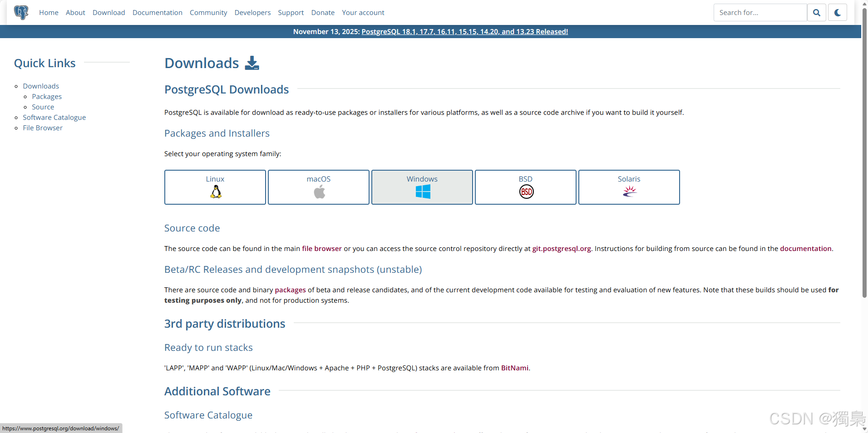Follow the 'packages' link for beta releases
Image resolution: width=868 pixels, height=433 pixels.
coord(291,290)
